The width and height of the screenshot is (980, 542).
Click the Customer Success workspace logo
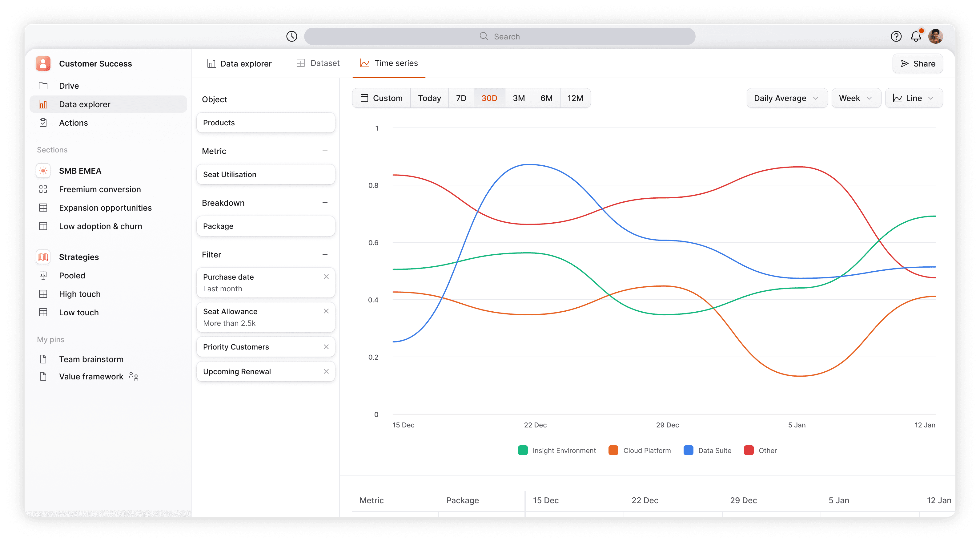43,63
